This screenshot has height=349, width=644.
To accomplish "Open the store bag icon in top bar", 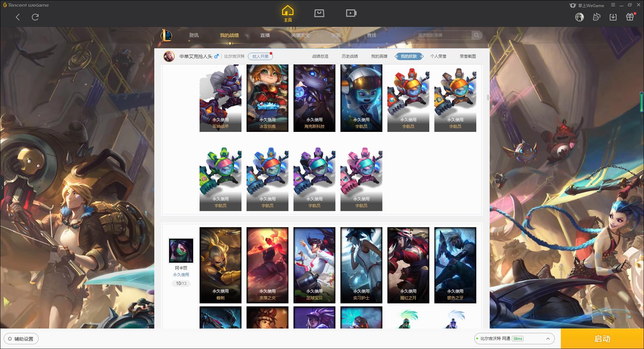I will tap(319, 13).
